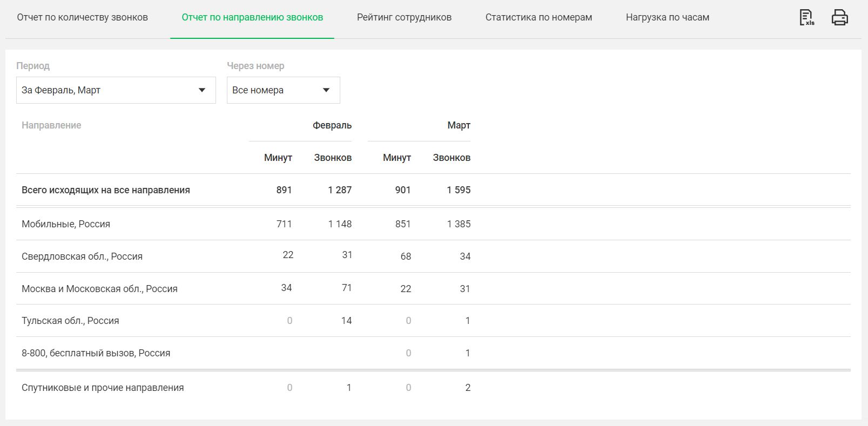Select Спутниковые и прочие направления row
The height and width of the screenshot is (426, 868).
coord(103,388)
